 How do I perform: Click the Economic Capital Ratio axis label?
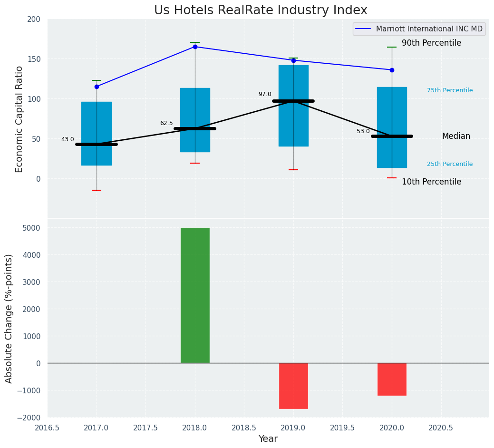[19, 119]
